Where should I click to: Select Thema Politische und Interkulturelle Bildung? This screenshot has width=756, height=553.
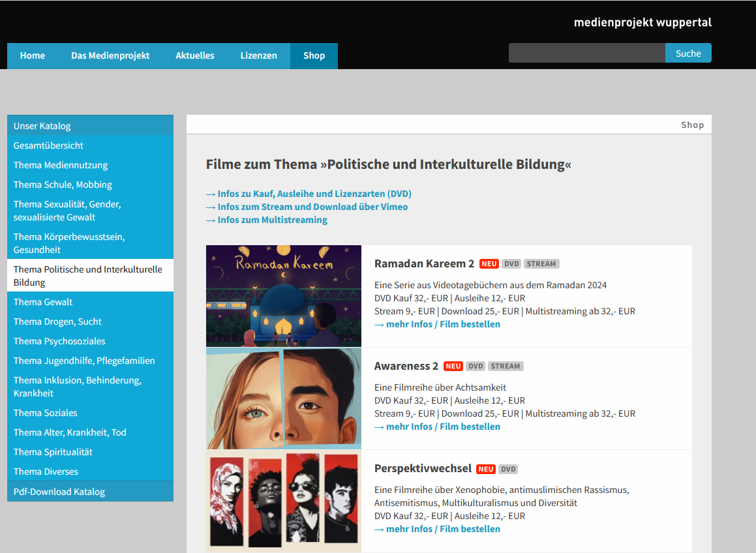[90, 276]
